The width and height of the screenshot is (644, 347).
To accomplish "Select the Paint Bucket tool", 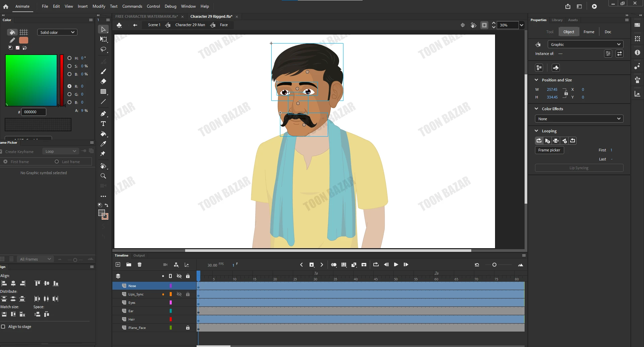I will coord(103,134).
